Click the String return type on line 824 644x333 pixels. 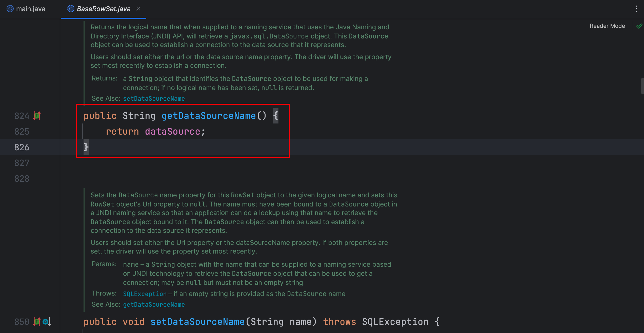tap(139, 116)
